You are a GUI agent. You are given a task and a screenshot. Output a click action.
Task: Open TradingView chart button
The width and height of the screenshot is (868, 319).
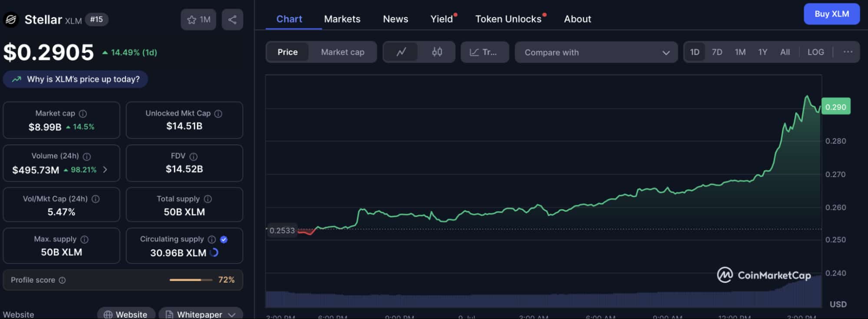(x=485, y=52)
